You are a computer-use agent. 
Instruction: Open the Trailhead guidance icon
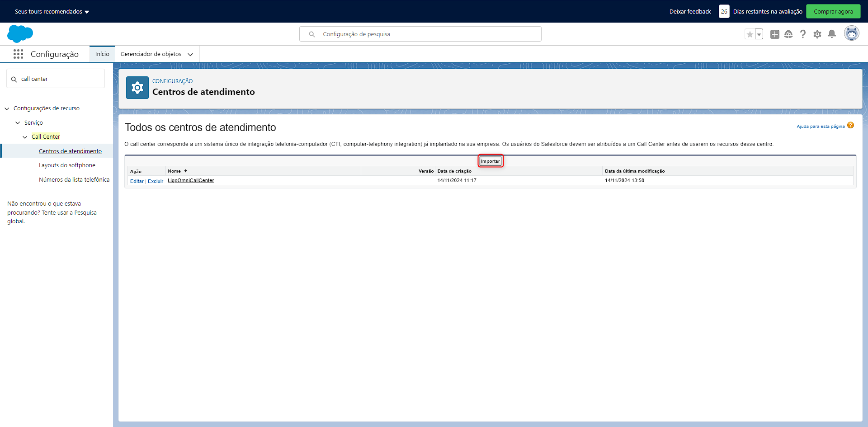(788, 34)
